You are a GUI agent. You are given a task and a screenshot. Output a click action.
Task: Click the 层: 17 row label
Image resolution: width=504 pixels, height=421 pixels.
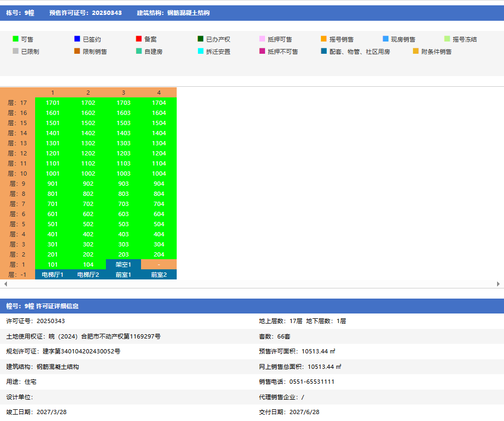click(x=18, y=103)
